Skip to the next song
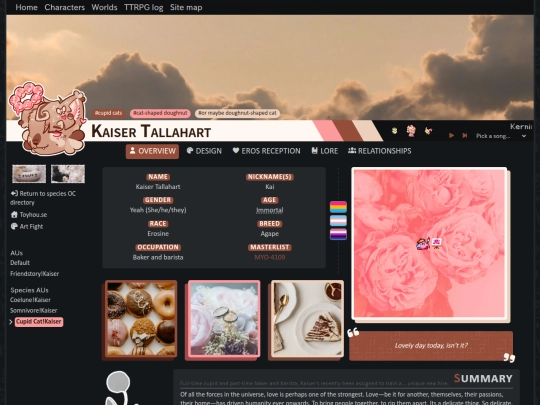 [x=465, y=136]
